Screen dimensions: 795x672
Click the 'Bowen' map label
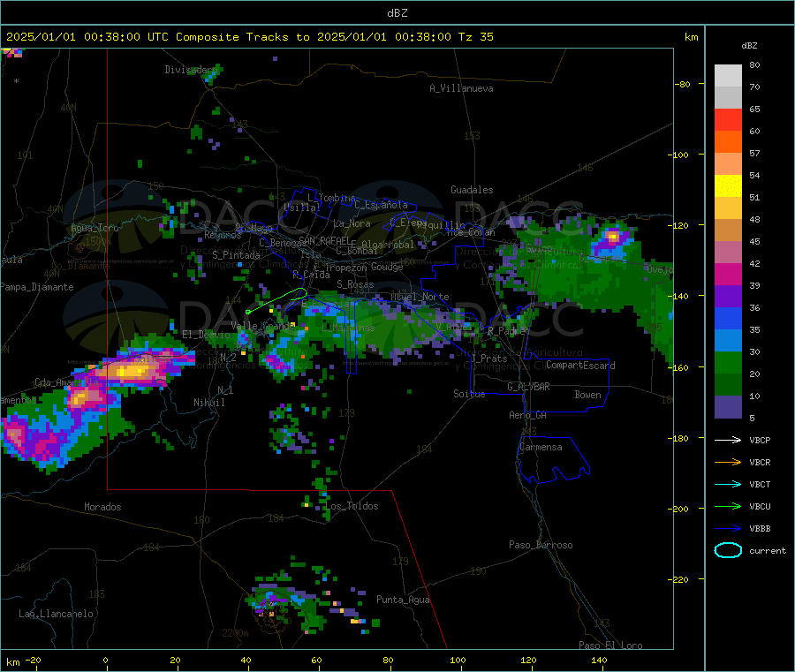coord(587,394)
